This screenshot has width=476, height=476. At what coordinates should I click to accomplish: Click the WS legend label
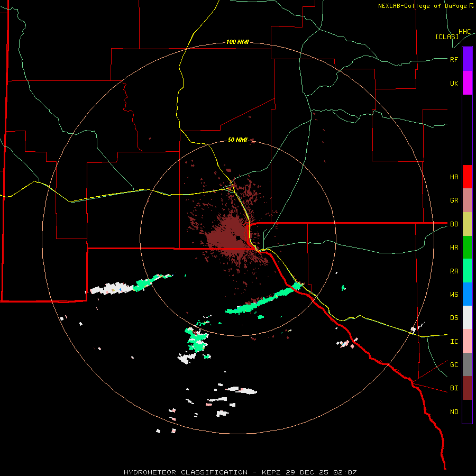point(454,294)
